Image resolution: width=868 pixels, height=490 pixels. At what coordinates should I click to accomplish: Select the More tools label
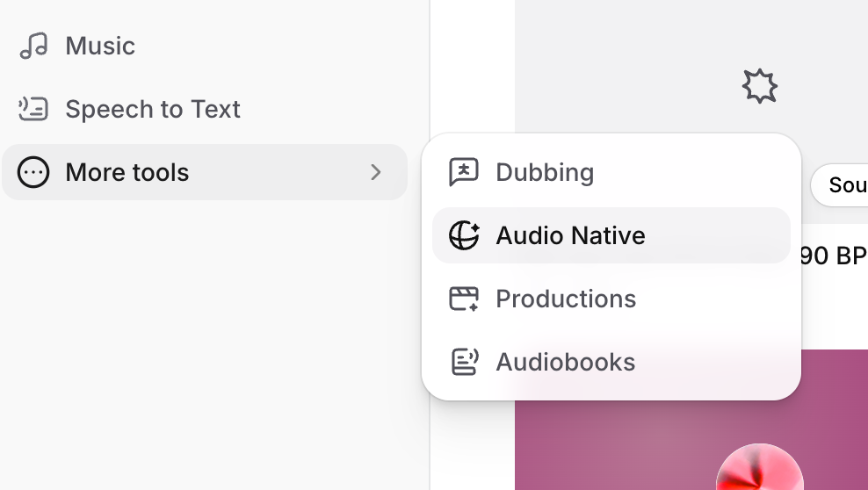pos(127,172)
